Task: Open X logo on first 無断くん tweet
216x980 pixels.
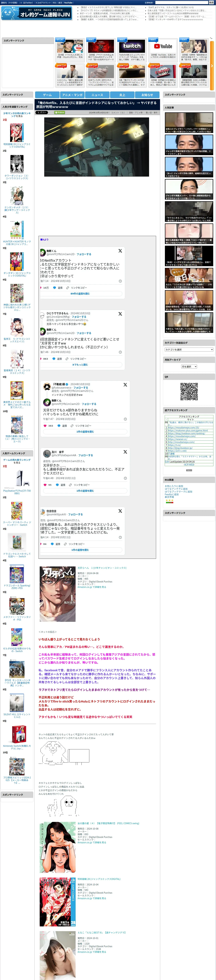Action: pos(120,251)
